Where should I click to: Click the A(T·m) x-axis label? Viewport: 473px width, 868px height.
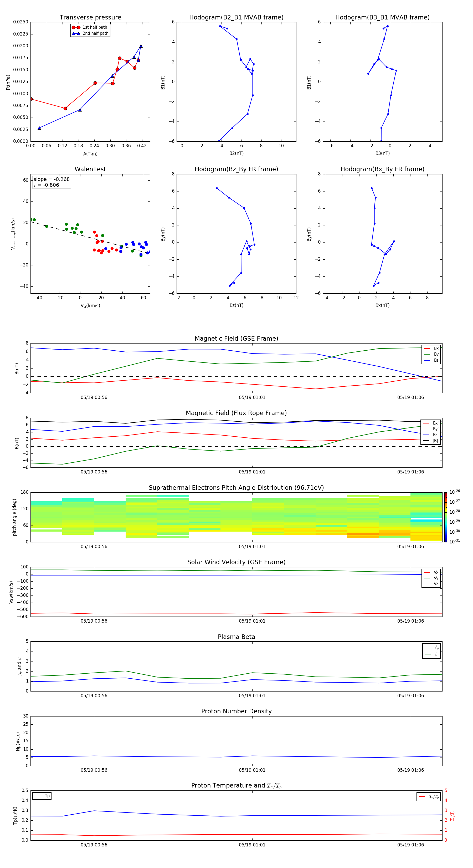pyautogui.click(x=90, y=154)
